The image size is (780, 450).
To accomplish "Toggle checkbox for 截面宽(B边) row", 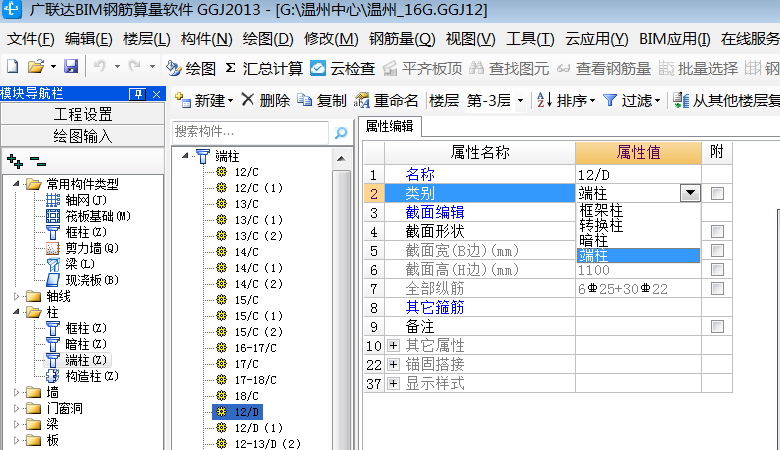I will 717,250.
